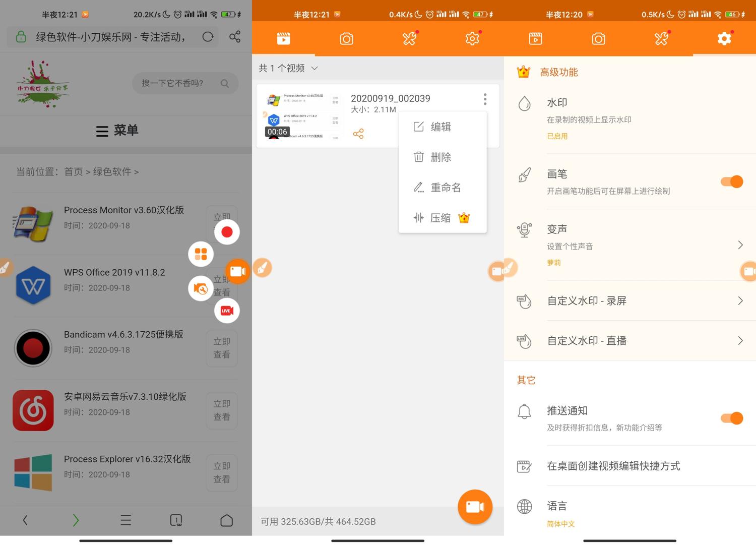Expand 自定义水印 - 直播 option arrow
The image size is (756, 546).
coord(740,341)
